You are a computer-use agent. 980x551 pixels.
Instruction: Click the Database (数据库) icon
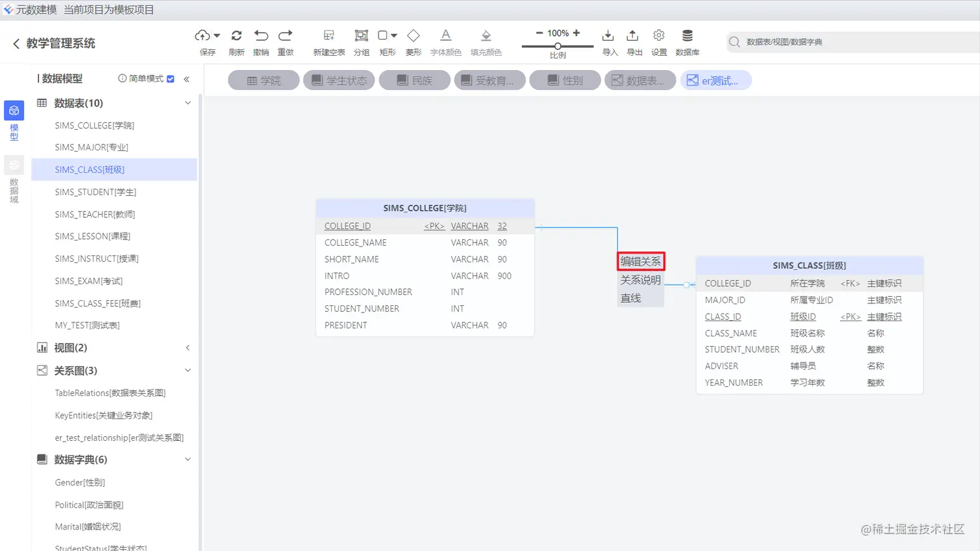pyautogui.click(x=687, y=36)
